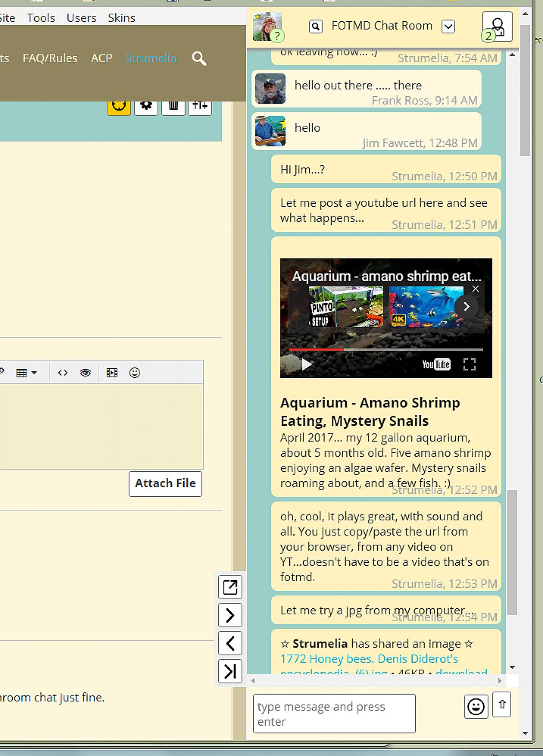Expand the FOTMD Chat Room dropdown
Image resolution: width=543 pixels, height=756 pixels.
click(x=448, y=26)
